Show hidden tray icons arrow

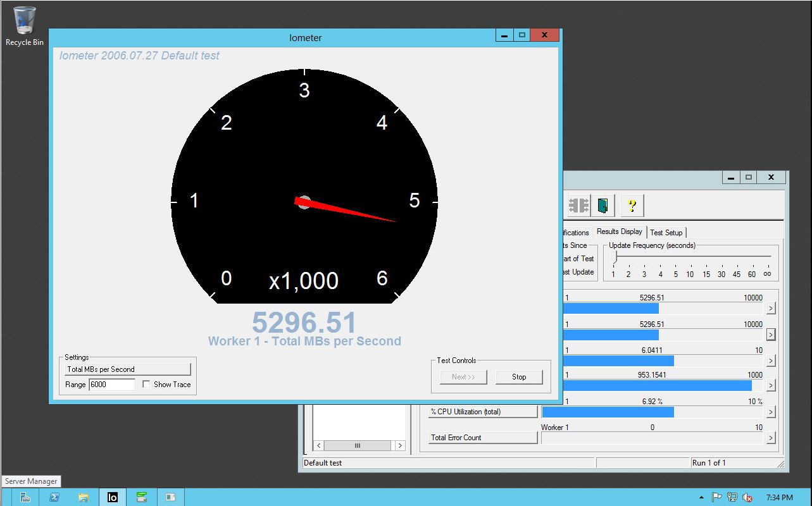pyautogui.click(x=701, y=498)
